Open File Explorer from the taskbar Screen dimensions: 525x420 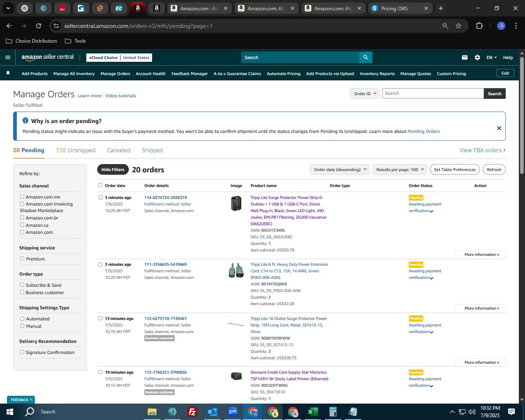(152, 412)
